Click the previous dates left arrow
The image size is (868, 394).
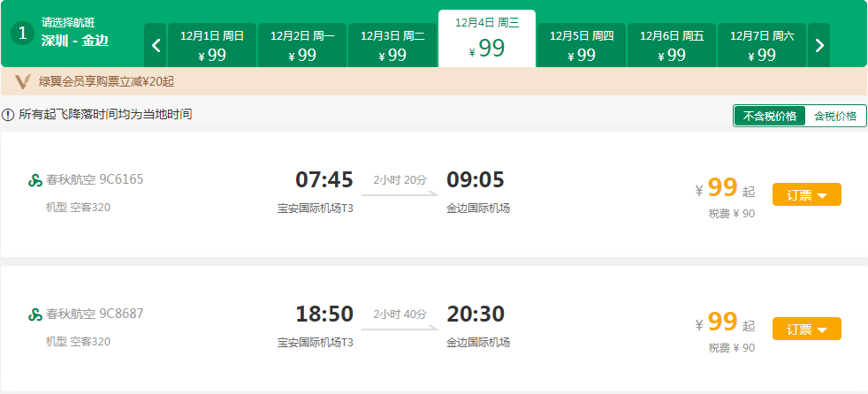click(x=156, y=45)
